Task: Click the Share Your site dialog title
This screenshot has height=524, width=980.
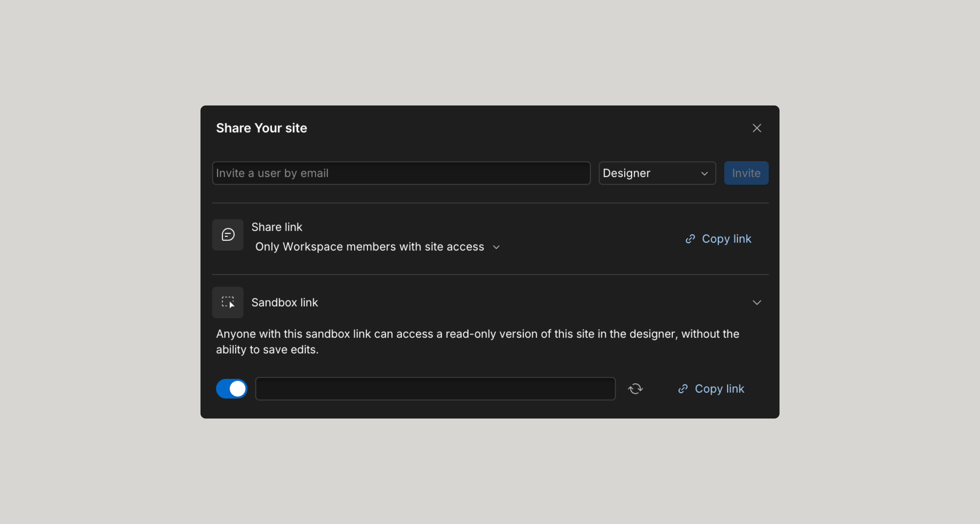Action: click(x=261, y=128)
